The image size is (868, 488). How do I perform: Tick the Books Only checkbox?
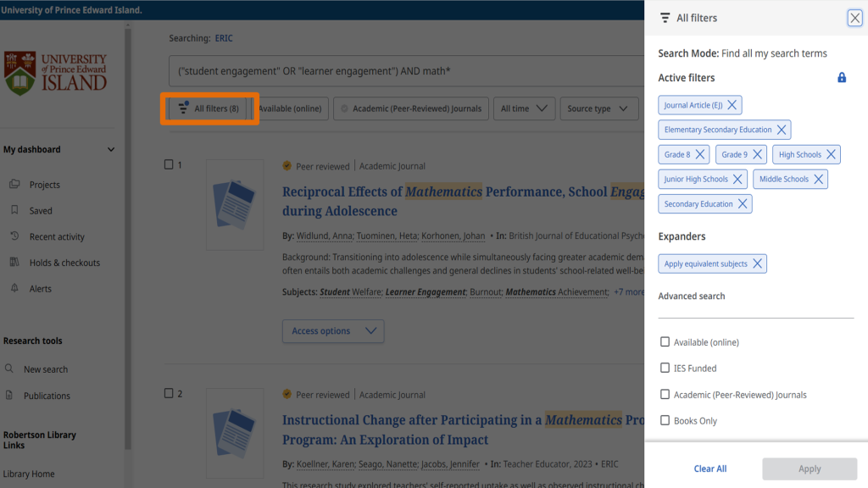[665, 421]
